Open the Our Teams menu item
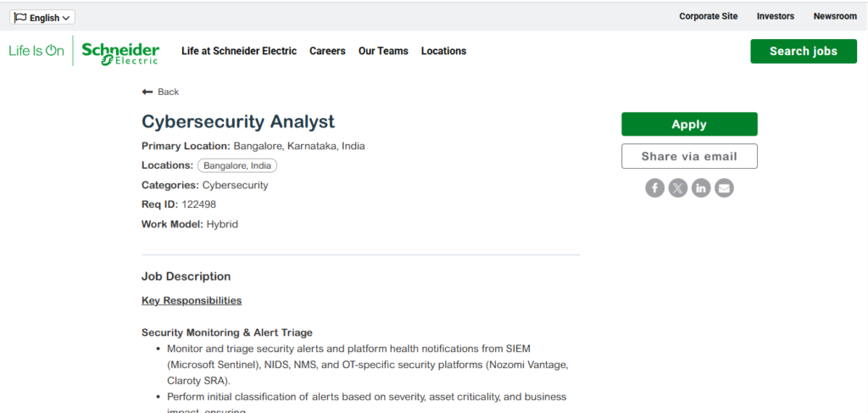This screenshot has width=868, height=413. point(383,51)
